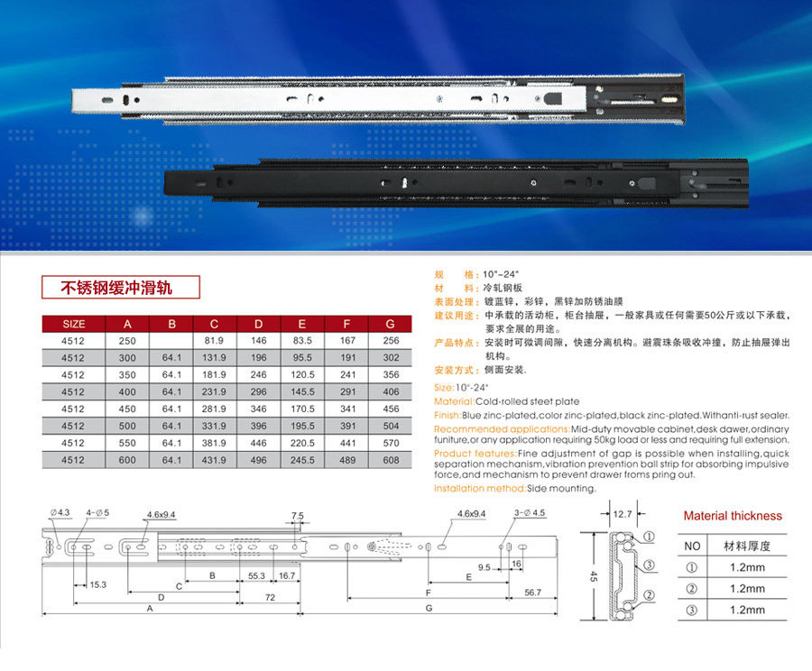Select the Material thickness heading
Image resolution: width=812 pixels, height=671 pixels.
(x=733, y=516)
